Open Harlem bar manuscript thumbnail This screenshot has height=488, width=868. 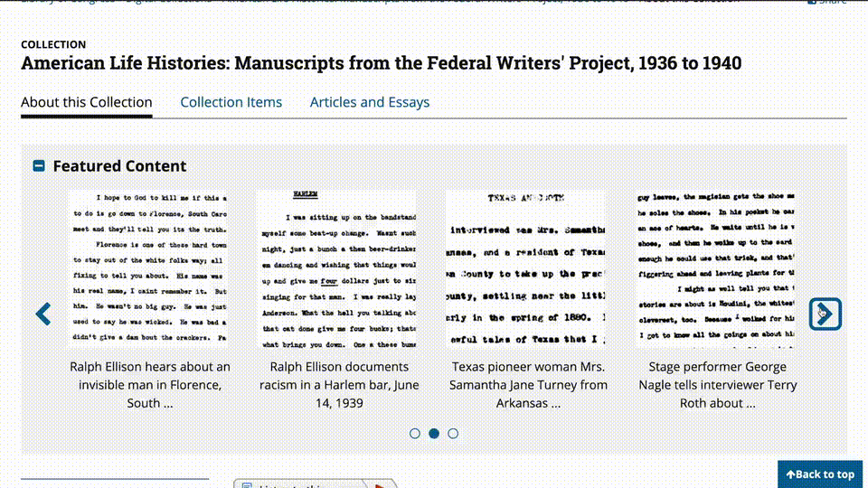(339, 269)
